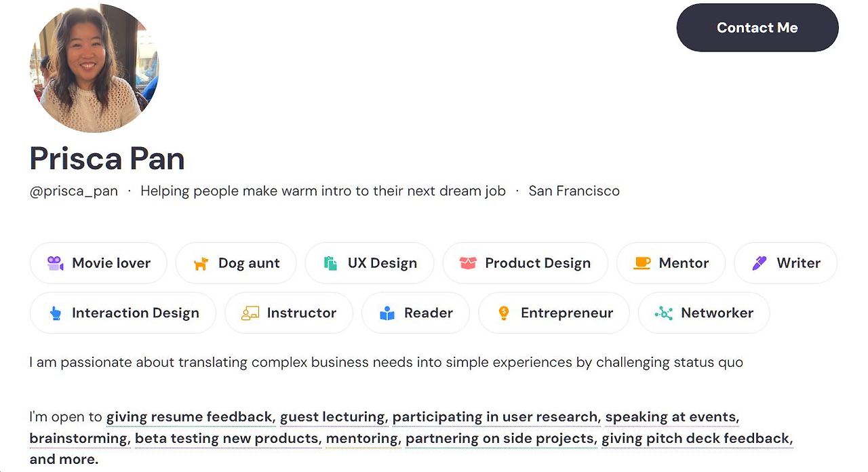Click the lightbulb icon on Entrepreneur tag
Screen dimensions: 868x472
tap(504, 313)
